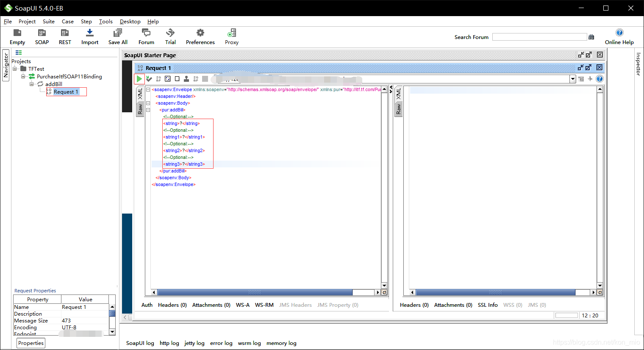Click the divider collapse arrows between request and response
This screenshot has height=350, width=644.
[x=391, y=89]
